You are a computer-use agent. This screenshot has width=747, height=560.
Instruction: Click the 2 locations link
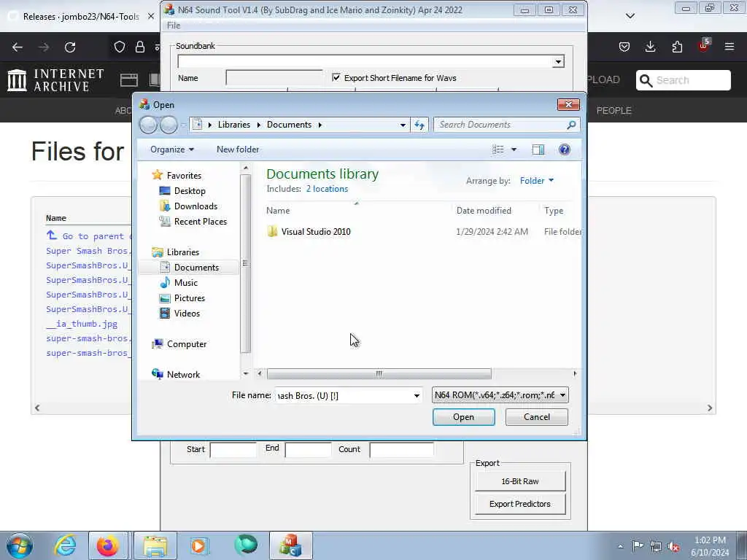click(x=327, y=189)
